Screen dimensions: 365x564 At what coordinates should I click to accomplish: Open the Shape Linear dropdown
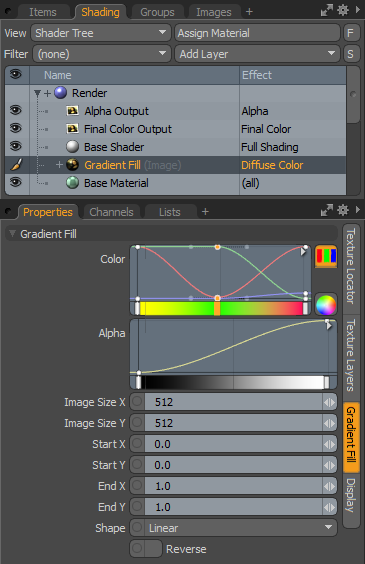[x=233, y=528]
